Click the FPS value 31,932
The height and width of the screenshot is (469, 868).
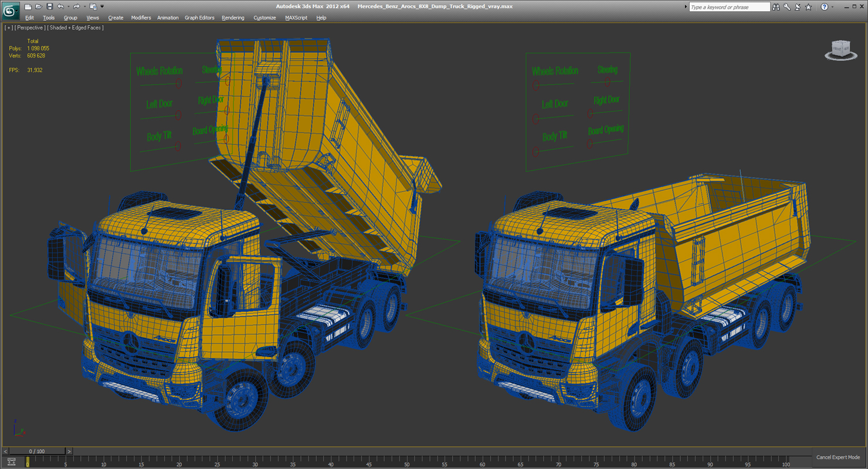point(35,70)
